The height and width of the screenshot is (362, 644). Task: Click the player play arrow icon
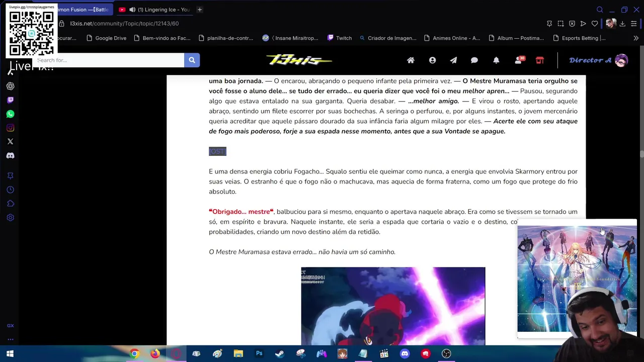pos(583,24)
